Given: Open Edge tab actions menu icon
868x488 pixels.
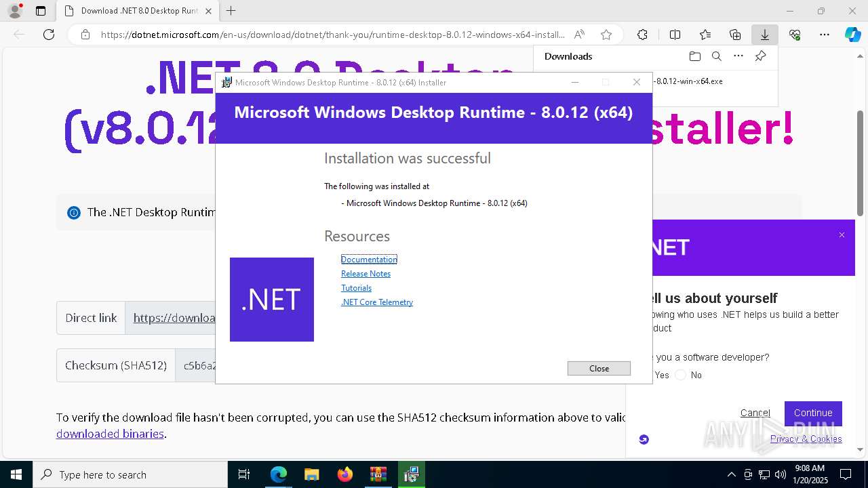Looking at the screenshot, I should pyautogui.click(x=41, y=11).
